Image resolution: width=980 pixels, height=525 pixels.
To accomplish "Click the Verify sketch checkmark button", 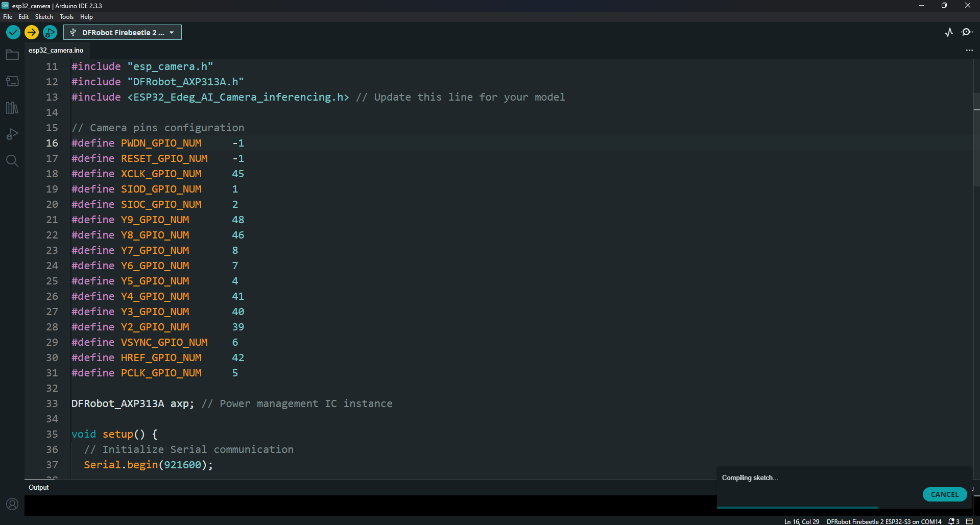I will click(13, 32).
